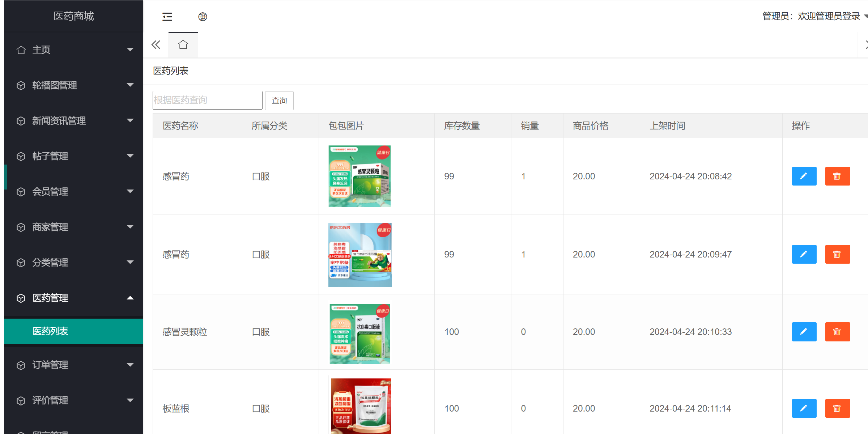Select 医药列表 submenu item

51,331
